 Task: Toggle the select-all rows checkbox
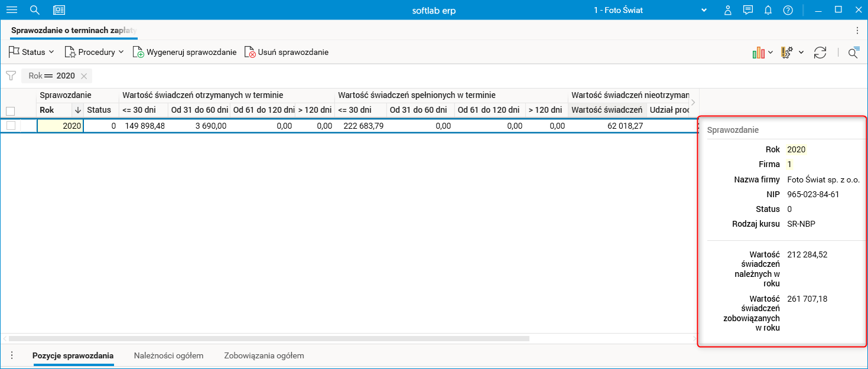coord(10,110)
